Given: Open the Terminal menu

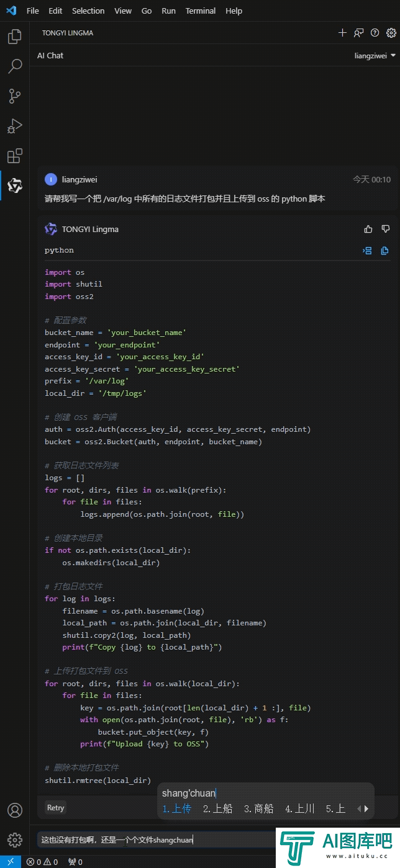Looking at the screenshot, I should (x=201, y=11).
